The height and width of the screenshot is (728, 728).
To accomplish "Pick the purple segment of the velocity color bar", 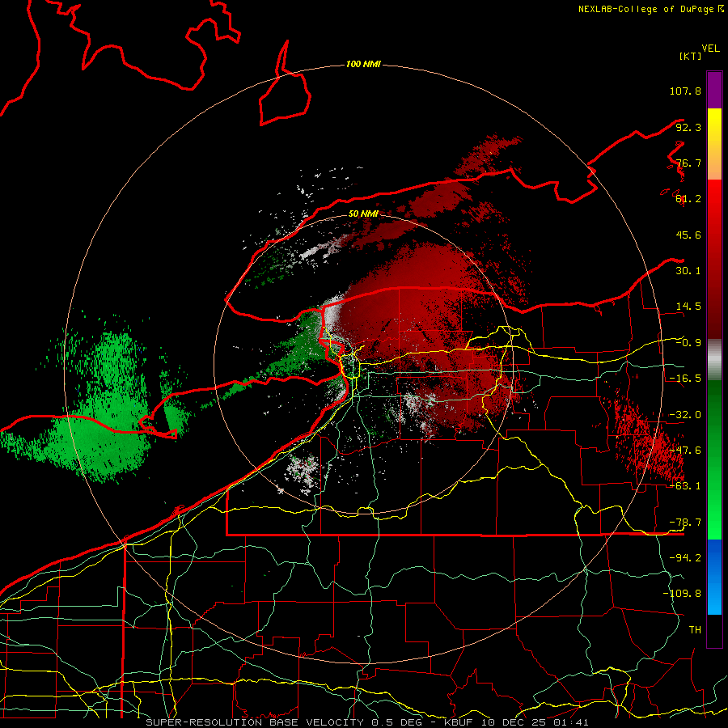I will [x=714, y=90].
